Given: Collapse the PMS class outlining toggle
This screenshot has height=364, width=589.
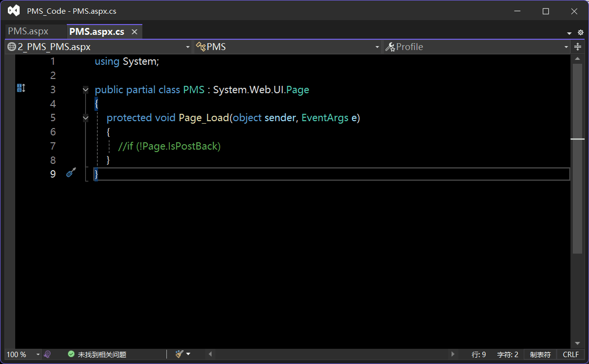Looking at the screenshot, I should click(86, 90).
